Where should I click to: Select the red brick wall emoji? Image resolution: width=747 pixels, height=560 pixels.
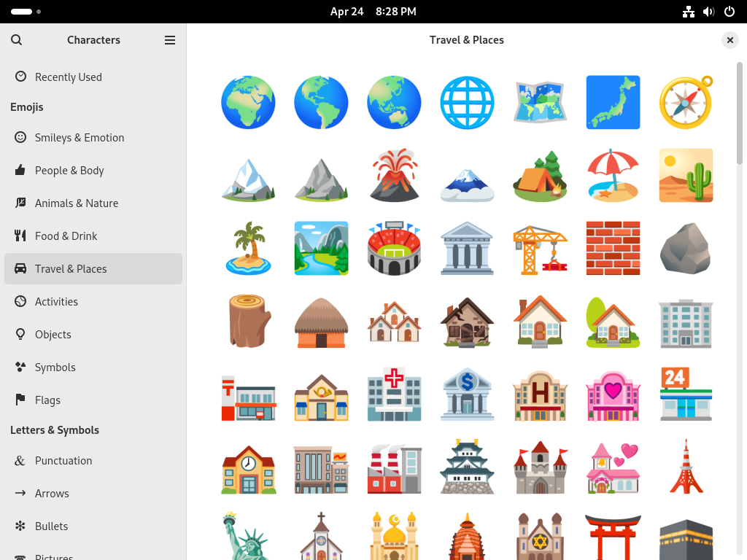[613, 248]
